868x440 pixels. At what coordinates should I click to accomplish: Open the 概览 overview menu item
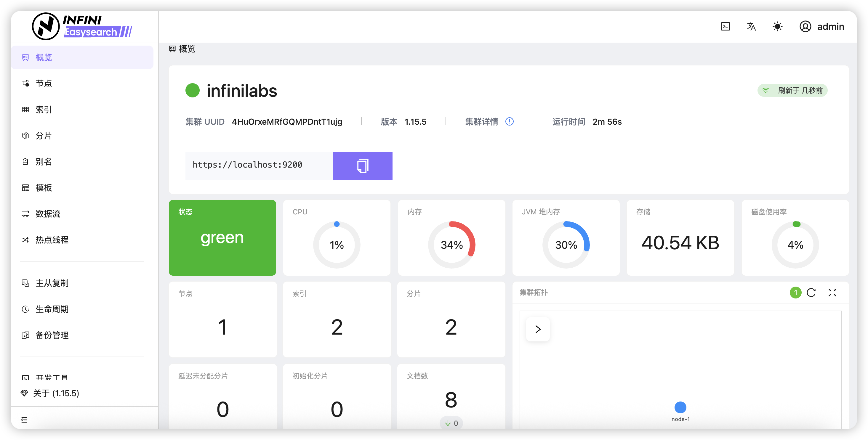click(x=82, y=57)
